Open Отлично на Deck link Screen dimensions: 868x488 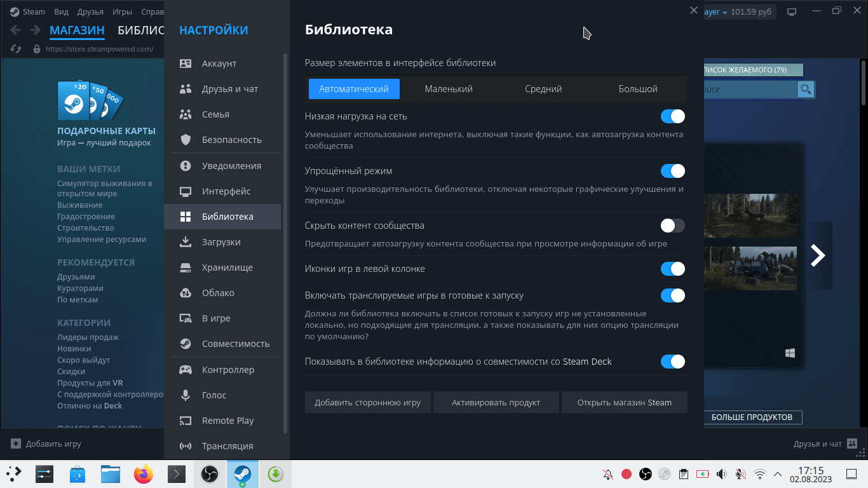(90, 406)
